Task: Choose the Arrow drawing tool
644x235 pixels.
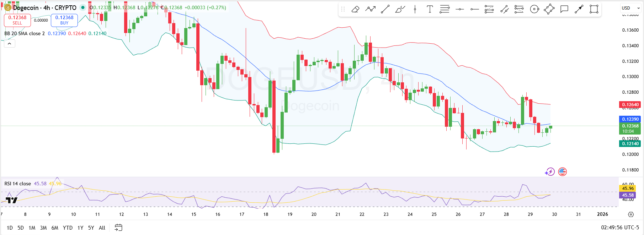Action: coord(579,9)
